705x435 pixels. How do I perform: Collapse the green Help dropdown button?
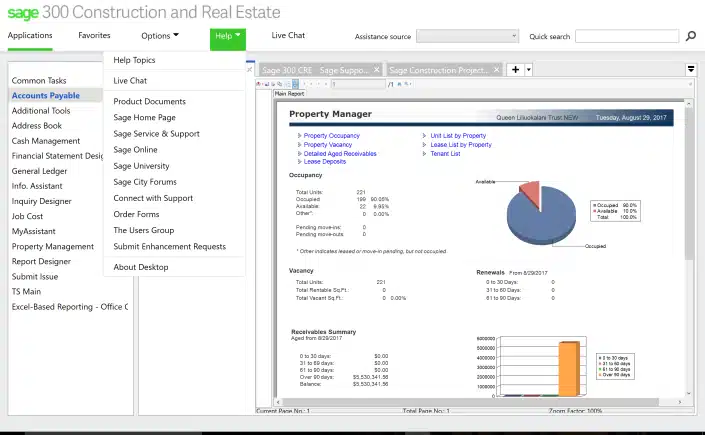pos(227,37)
